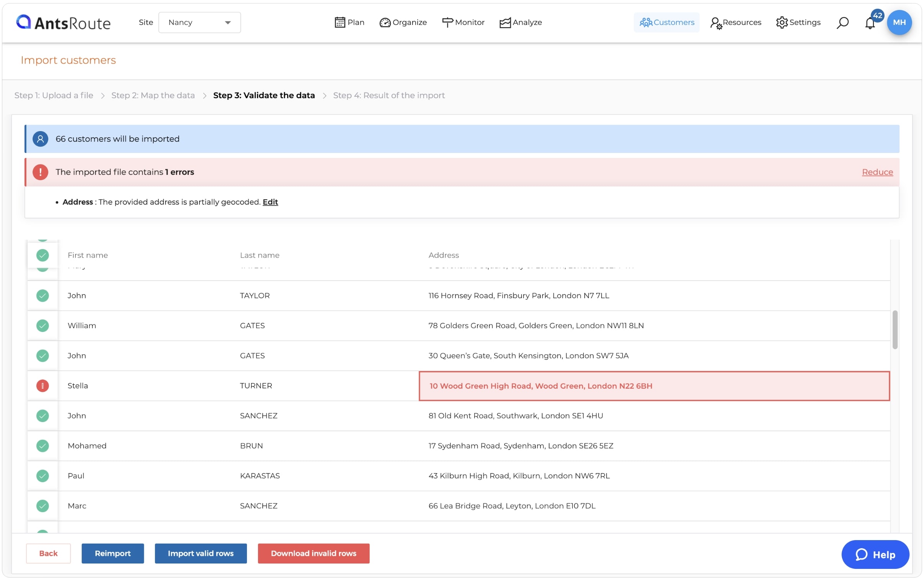This screenshot has height=580, width=924.
Task: Click the customer icon in the blue banner
Action: (40, 139)
